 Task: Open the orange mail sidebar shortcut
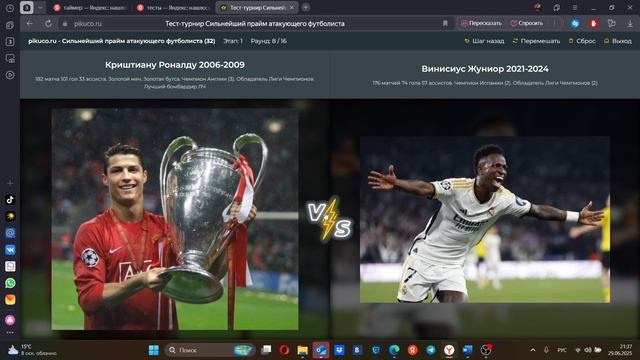10,300
